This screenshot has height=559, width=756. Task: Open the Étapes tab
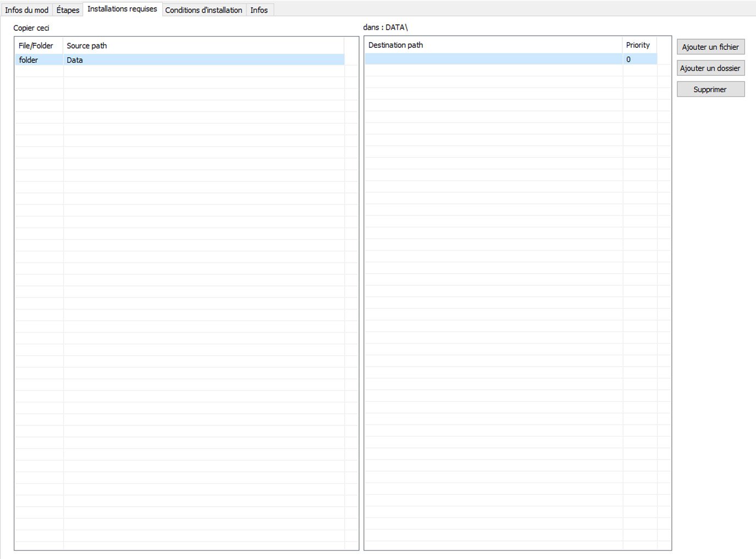68,10
